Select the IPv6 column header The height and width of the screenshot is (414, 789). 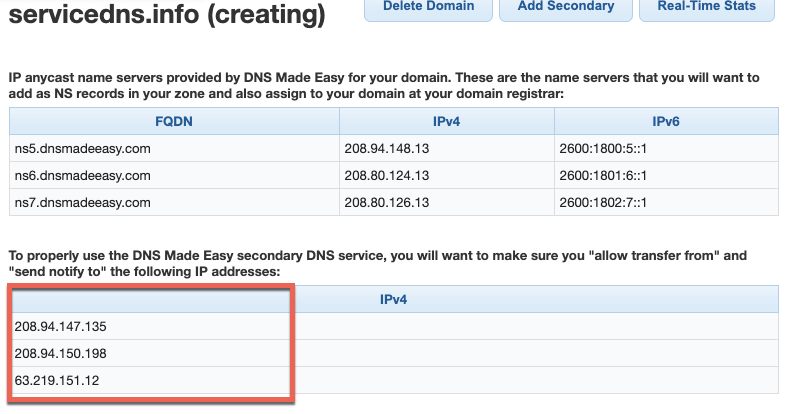(666, 121)
